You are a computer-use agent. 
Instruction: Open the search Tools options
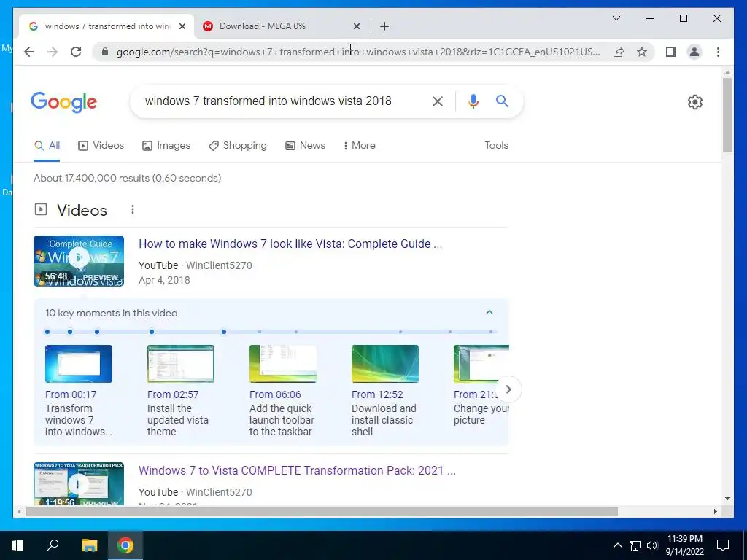click(496, 145)
